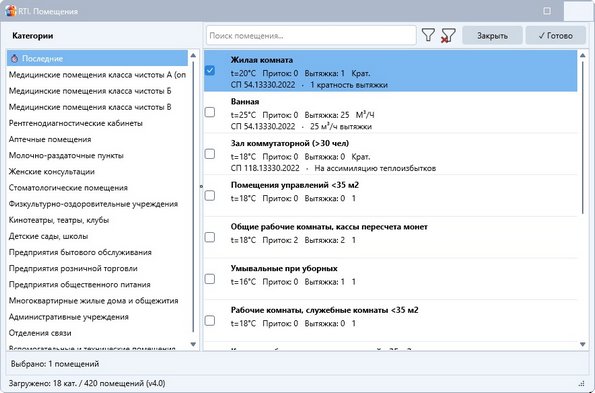Click the categories list scroll up arrow
Viewport: 595px width, 393px height.
point(193,55)
